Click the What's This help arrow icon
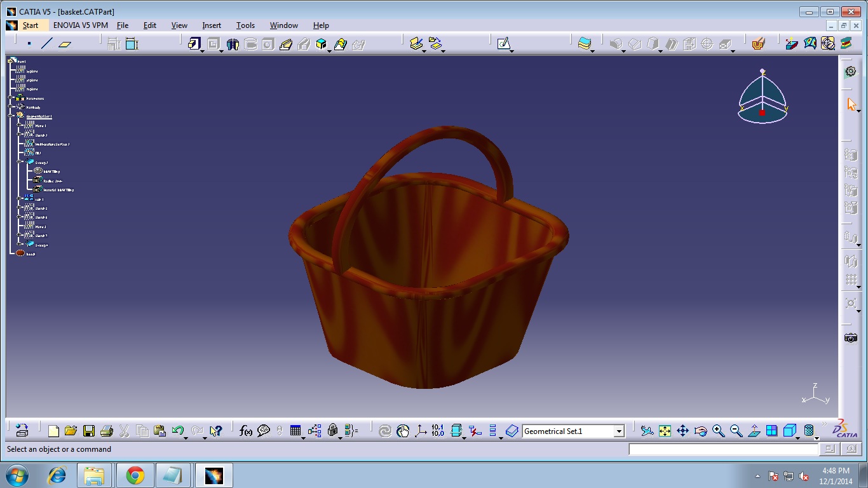The width and height of the screenshot is (868, 488). tap(215, 431)
